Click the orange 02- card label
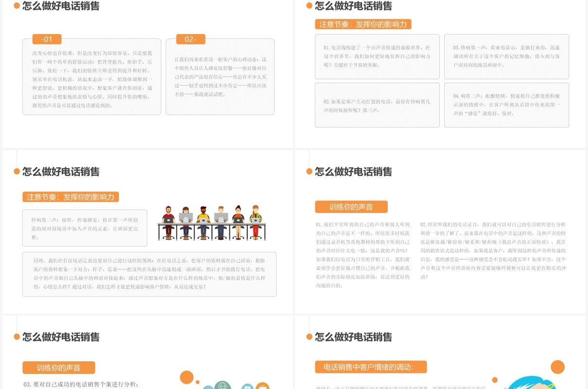Screen dimensions: 588x389 [x=190, y=39]
